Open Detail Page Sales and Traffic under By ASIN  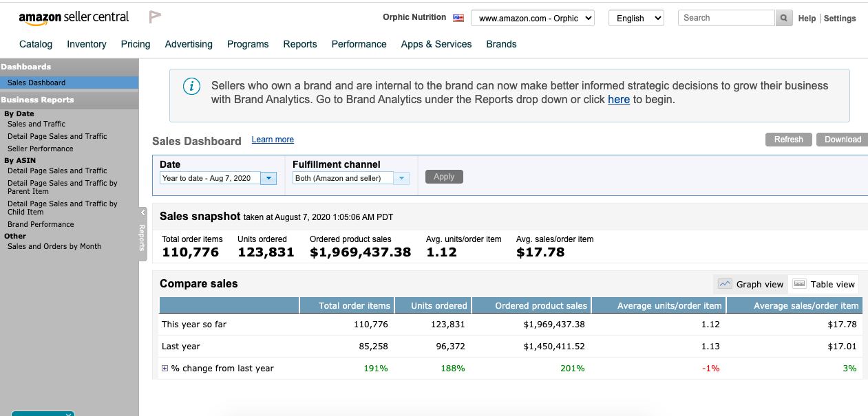pyautogui.click(x=57, y=171)
